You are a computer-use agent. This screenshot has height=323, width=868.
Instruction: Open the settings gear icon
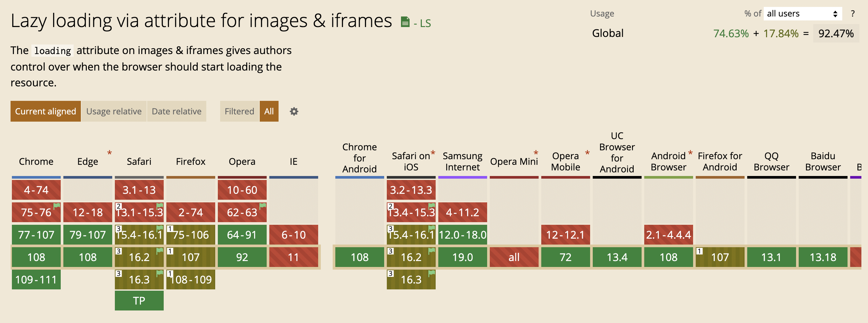(294, 111)
